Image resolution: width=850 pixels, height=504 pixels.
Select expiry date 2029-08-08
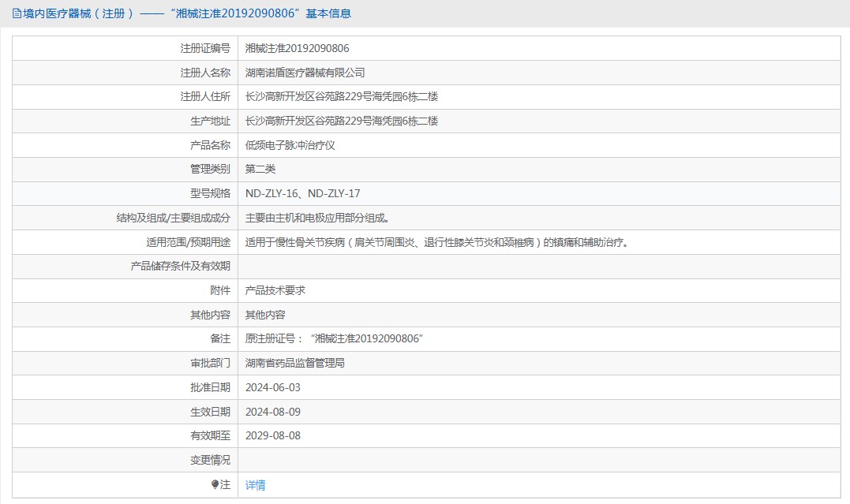click(272, 435)
